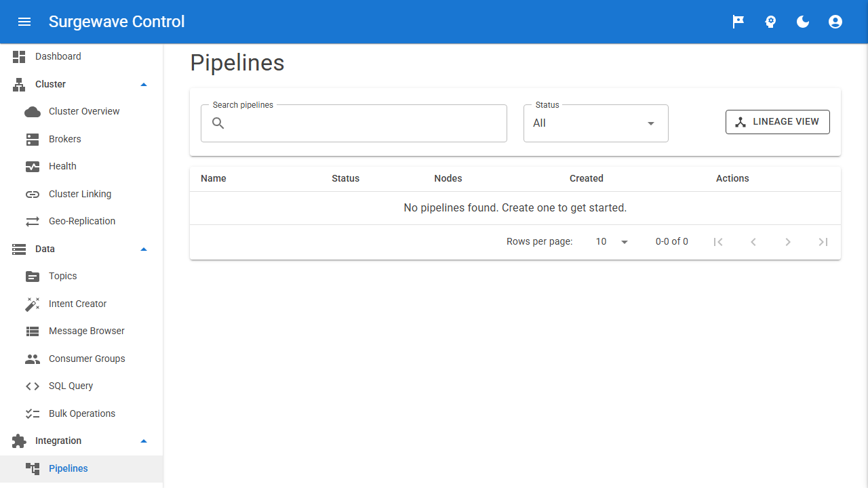The image size is (868, 488).
Task: Open the hamburger navigation menu
Action: tap(24, 22)
